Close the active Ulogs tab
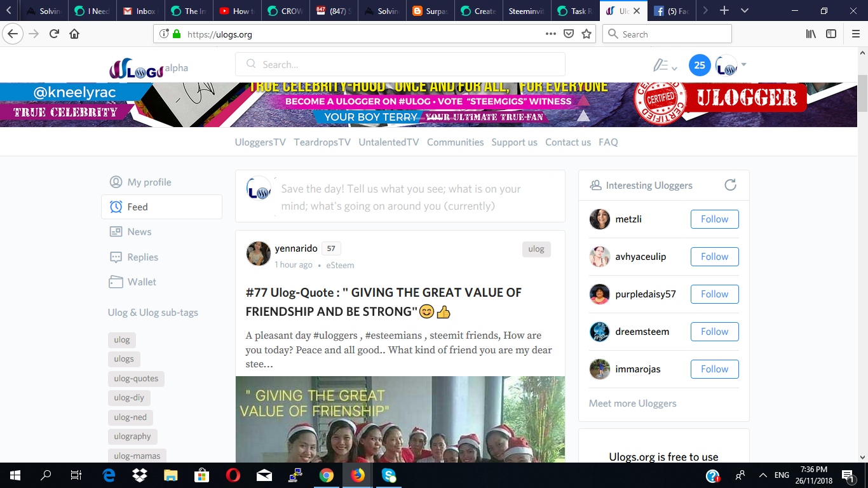 [636, 11]
